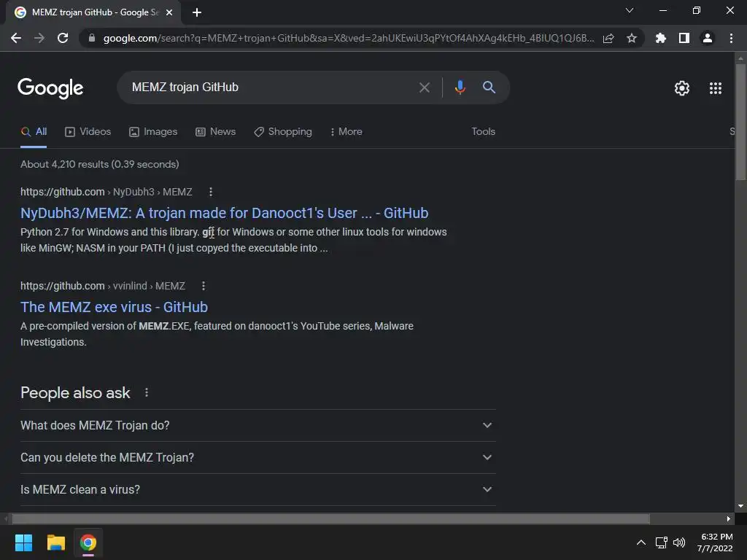747x560 pixels.
Task: Expand What does MEMZ Trojan do?
Action: pos(258,425)
